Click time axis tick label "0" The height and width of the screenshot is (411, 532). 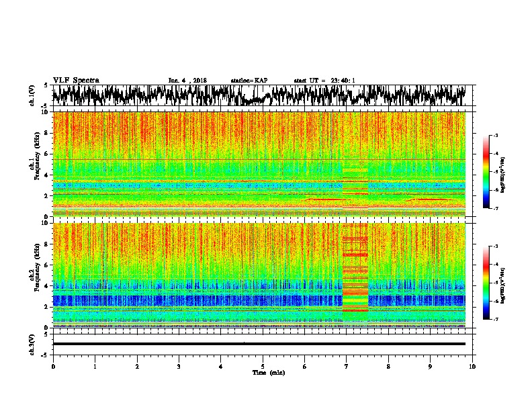[x=53, y=367]
